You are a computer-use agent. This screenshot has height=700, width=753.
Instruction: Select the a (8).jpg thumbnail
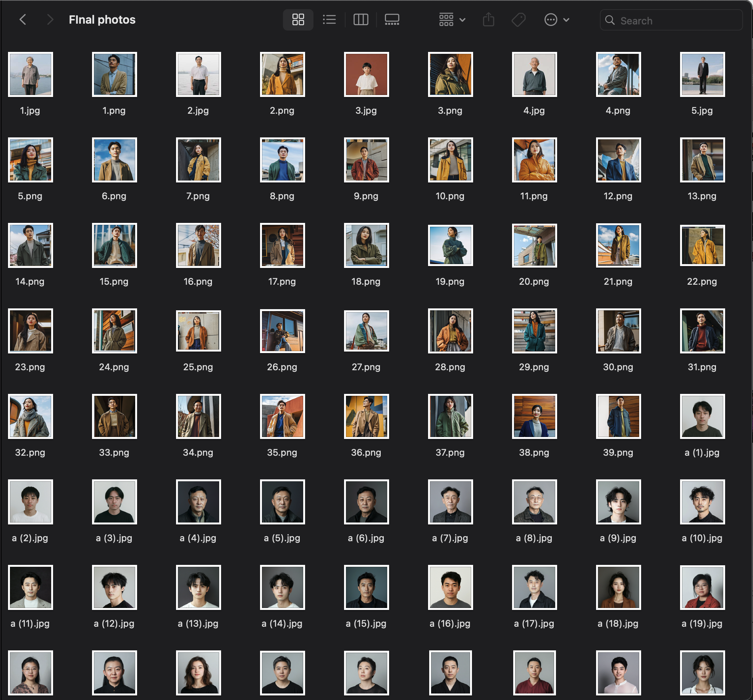point(535,502)
